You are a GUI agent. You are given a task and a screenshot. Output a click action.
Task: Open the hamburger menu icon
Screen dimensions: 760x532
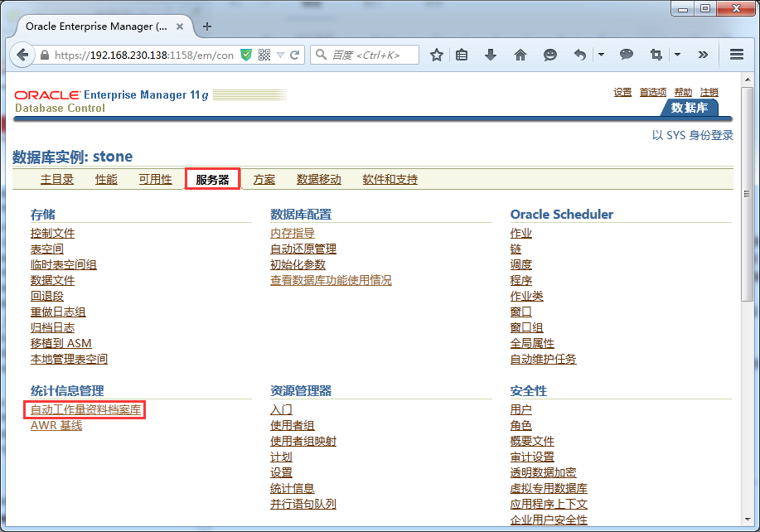coord(736,56)
